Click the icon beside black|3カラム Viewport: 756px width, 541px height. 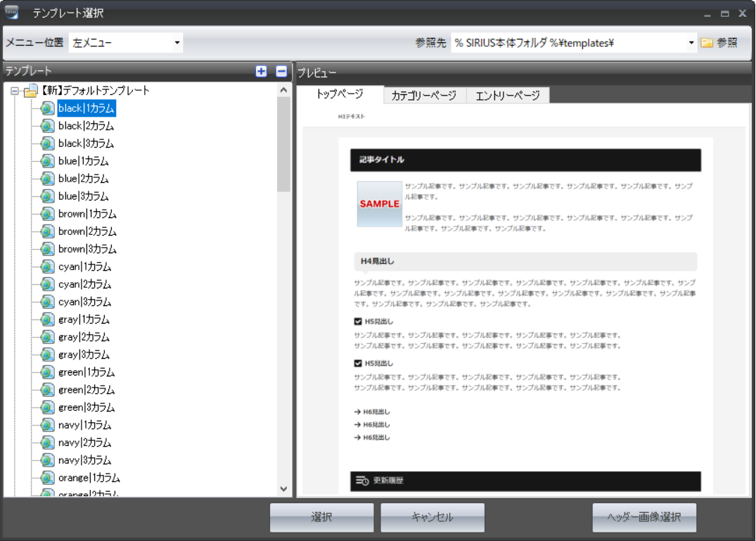click(47, 144)
